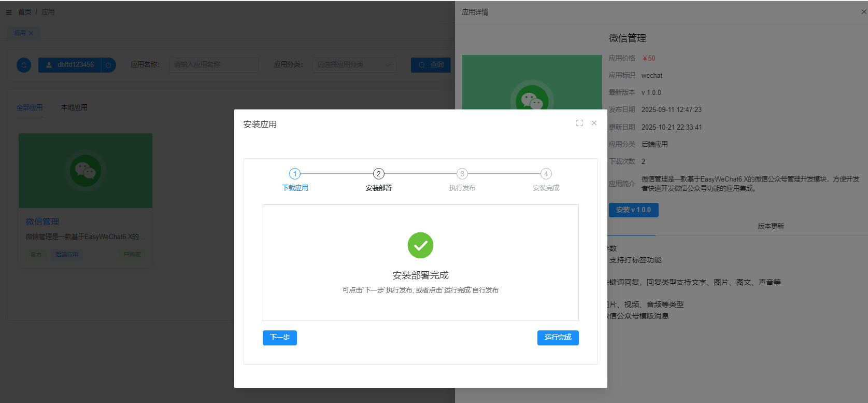868x403 pixels.
Task: Select the 全部应用 tab
Action: [x=30, y=107]
